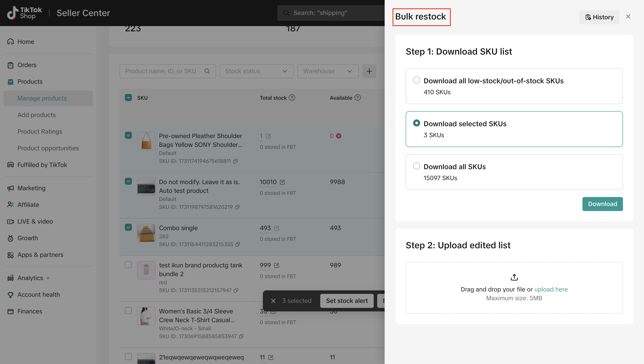The width and height of the screenshot is (644, 364).
Task: Select Download all low-stock/out-of-stock SKUs option
Action: (416, 80)
